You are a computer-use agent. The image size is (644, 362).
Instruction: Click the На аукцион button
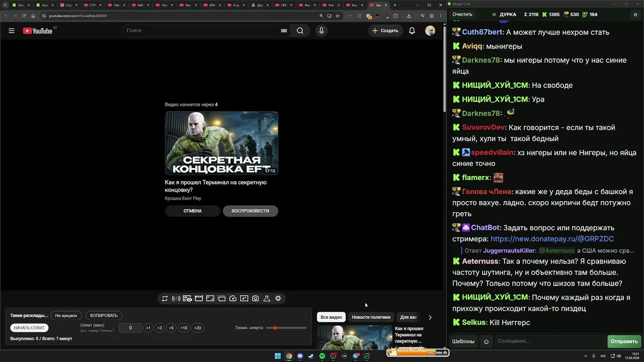click(66, 316)
